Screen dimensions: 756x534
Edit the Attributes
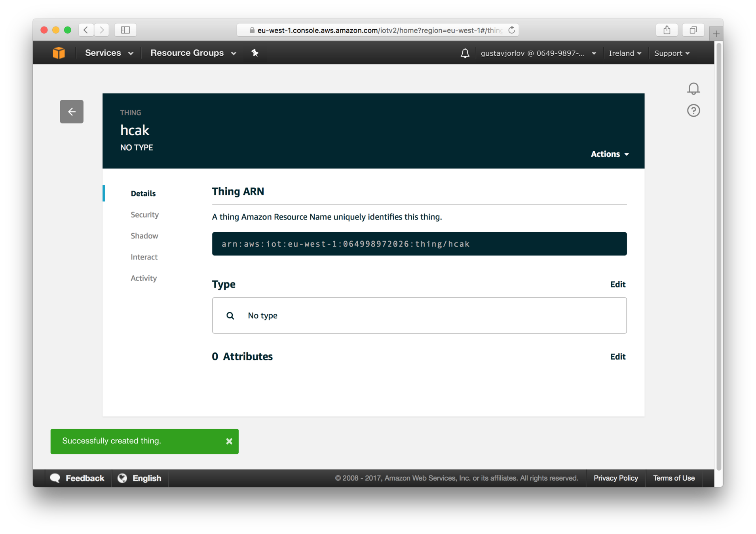617,357
